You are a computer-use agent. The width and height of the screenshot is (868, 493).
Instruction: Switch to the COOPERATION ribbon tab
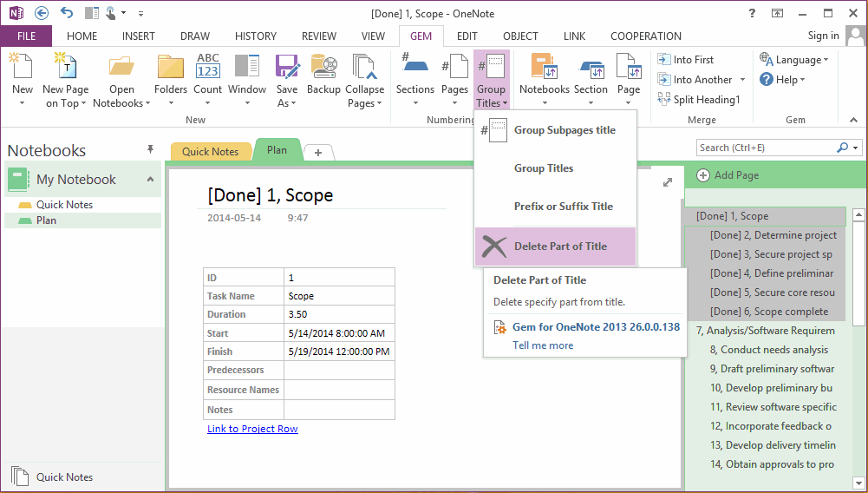[x=645, y=36]
